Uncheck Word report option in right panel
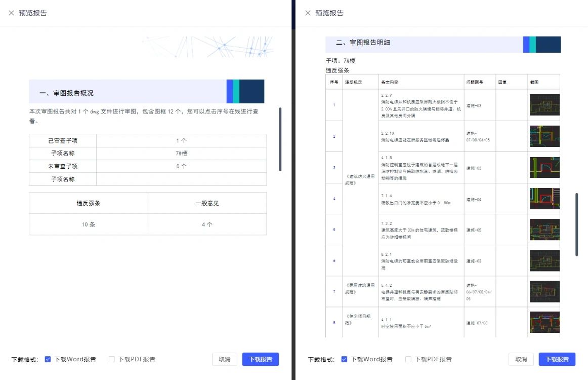Screen dimensions: 588x380 [344, 359]
